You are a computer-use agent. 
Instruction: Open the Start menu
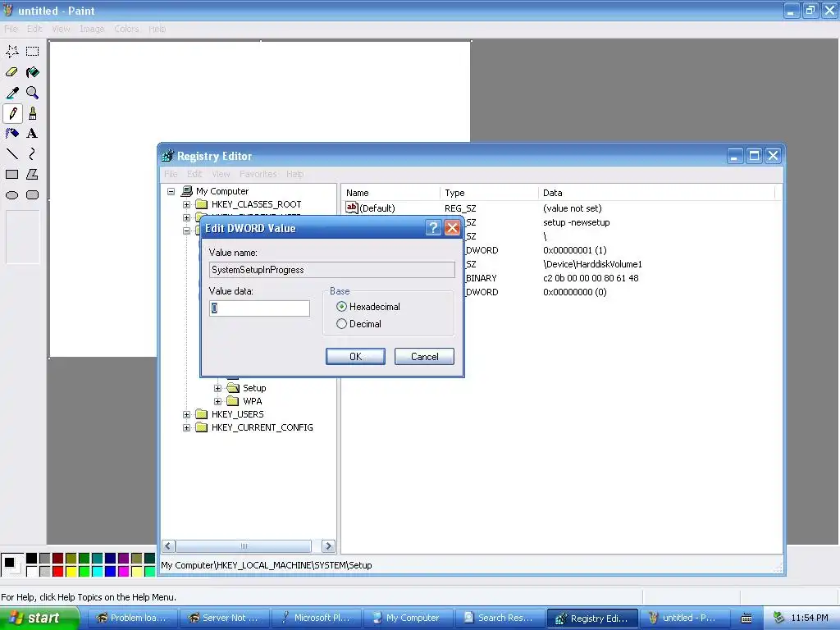39,618
